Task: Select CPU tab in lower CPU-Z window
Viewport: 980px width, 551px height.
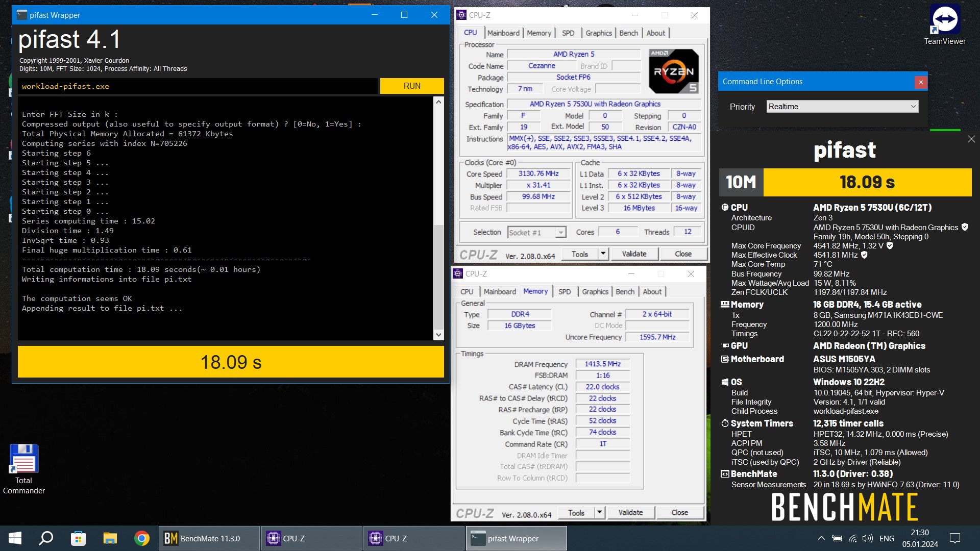Action: (x=467, y=291)
